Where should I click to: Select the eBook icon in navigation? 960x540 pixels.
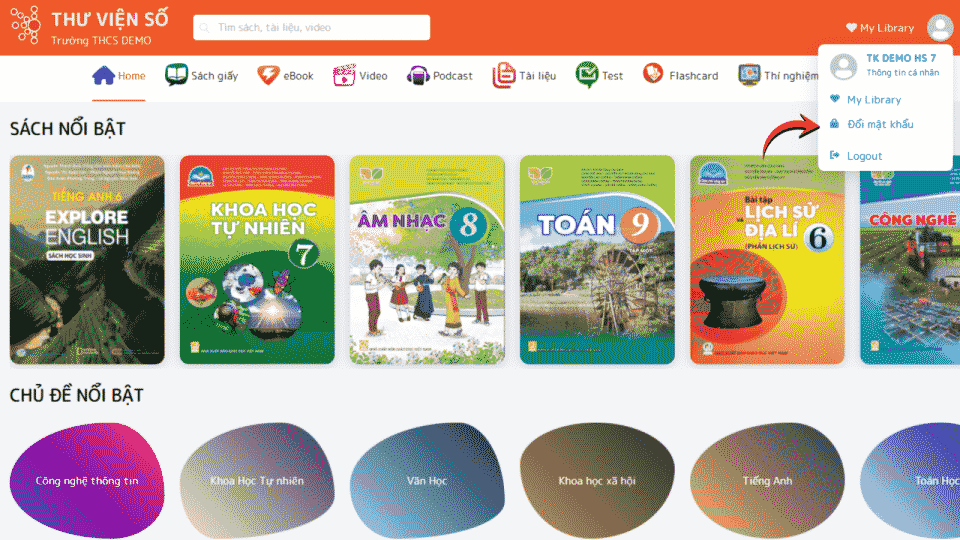[267, 75]
